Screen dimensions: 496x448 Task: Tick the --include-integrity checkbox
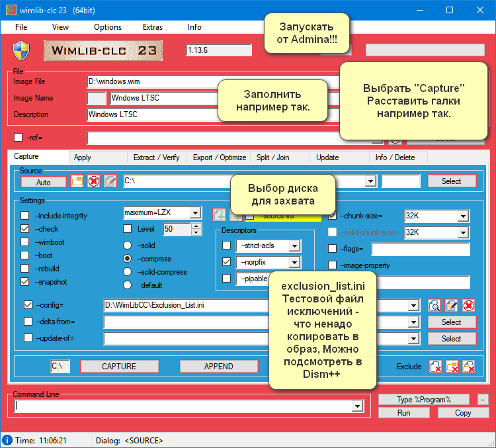tap(24, 216)
